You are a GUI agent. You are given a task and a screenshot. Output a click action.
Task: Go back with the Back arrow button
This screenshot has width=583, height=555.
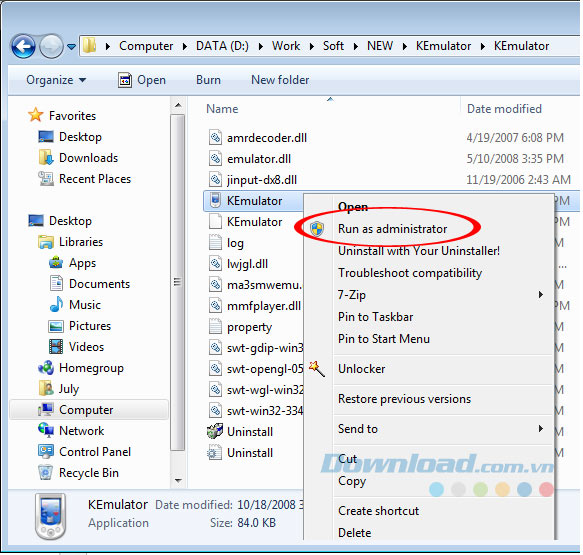pos(23,46)
